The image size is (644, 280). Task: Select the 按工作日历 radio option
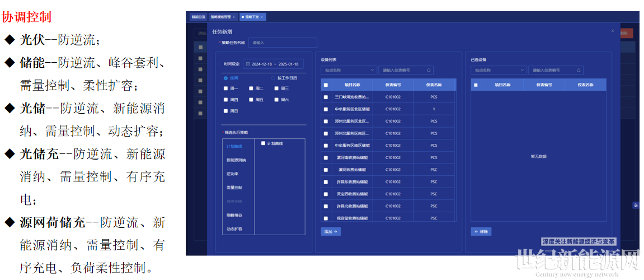click(x=273, y=78)
